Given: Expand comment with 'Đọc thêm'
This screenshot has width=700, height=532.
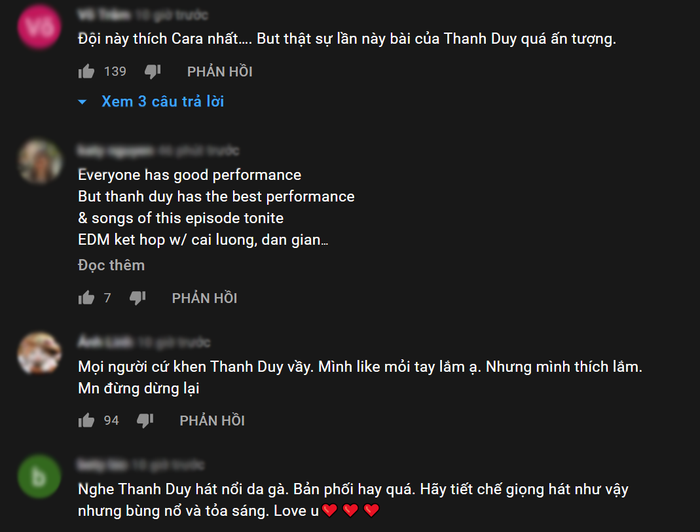Looking at the screenshot, I should (111, 265).
